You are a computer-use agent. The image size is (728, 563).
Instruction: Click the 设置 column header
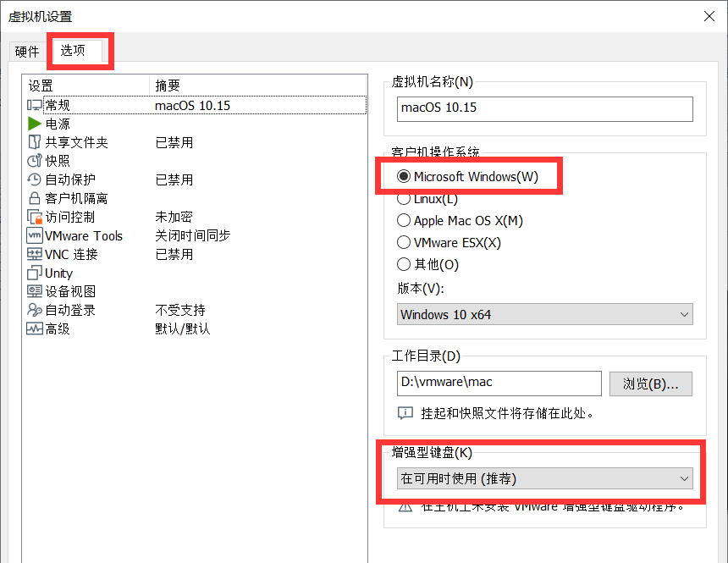point(85,86)
